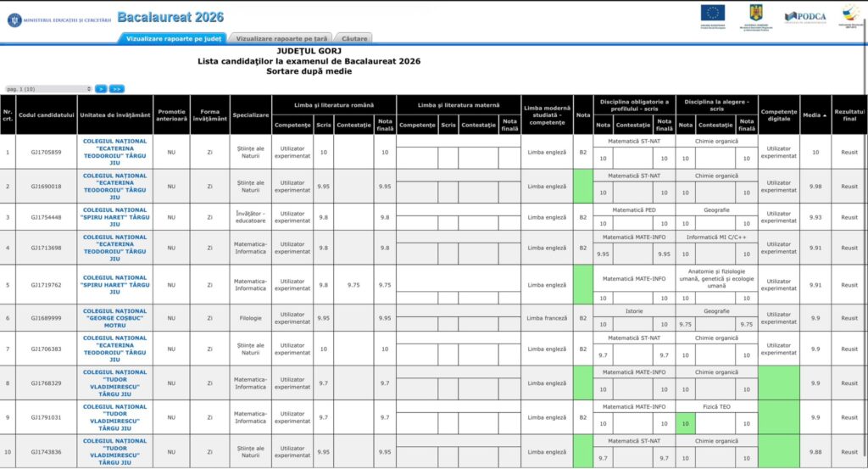
Task: Click the PODCA logo
Action: coord(805,18)
